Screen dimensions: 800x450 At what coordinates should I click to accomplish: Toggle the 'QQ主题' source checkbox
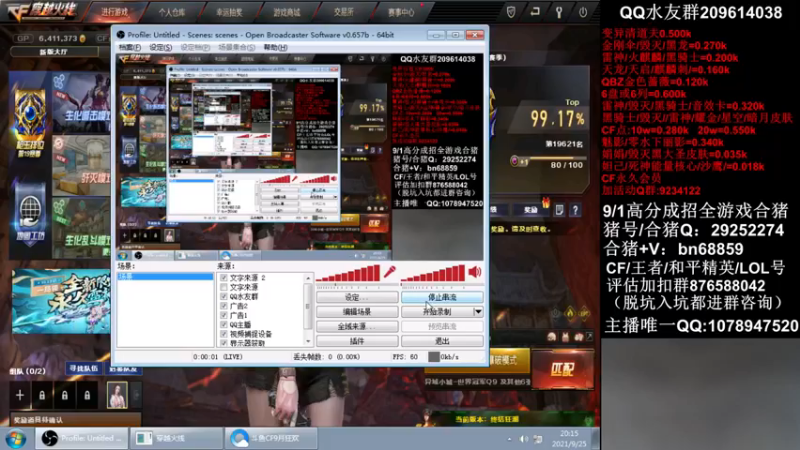223,324
